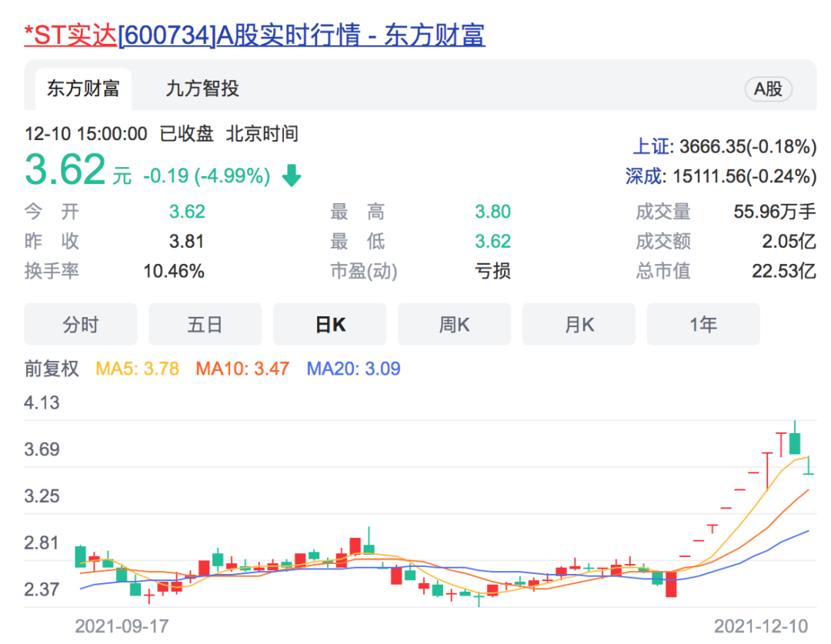Click the 深成 value 15111.56(-0.24%)

745,176
